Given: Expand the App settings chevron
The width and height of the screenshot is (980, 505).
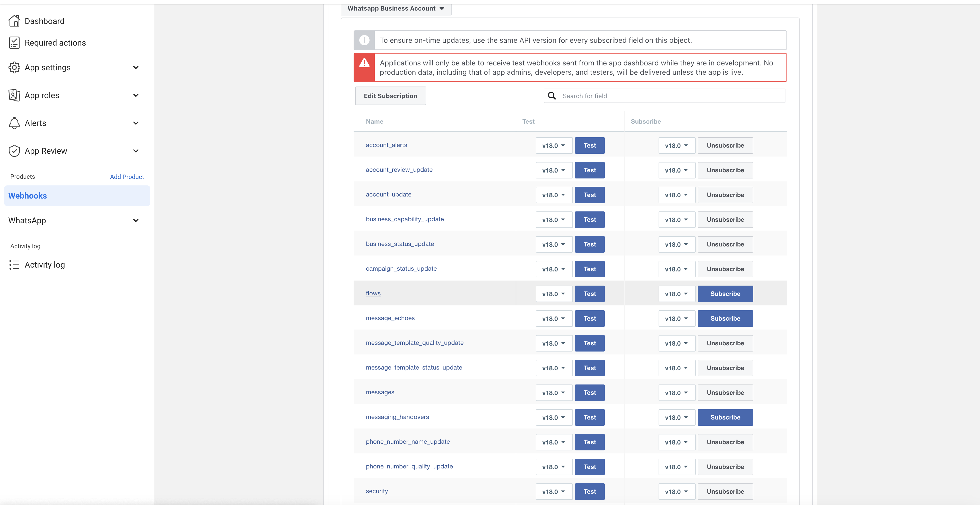Looking at the screenshot, I should pyautogui.click(x=136, y=67).
